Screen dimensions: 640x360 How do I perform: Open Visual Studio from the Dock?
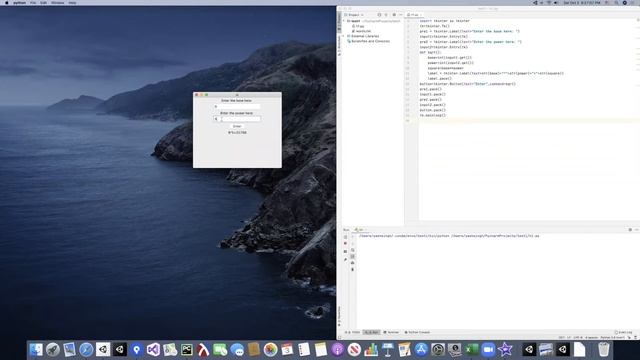click(x=153, y=350)
